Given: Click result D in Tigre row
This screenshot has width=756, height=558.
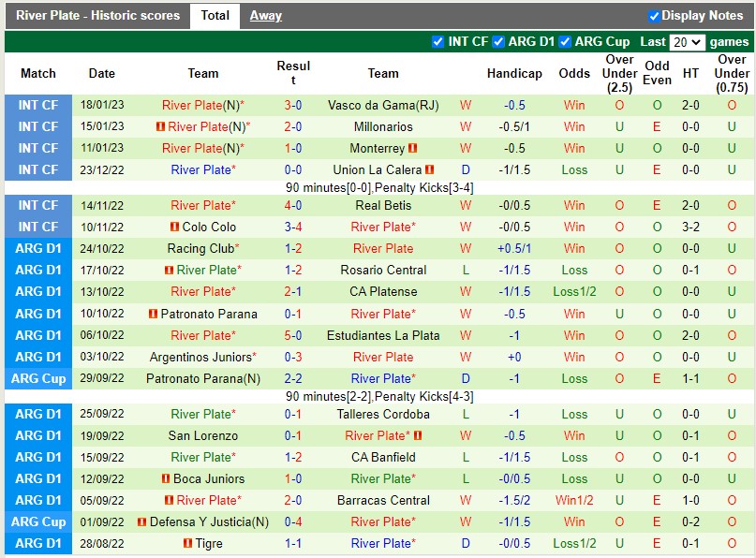Looking at the screenshot, I should point(466,544).
